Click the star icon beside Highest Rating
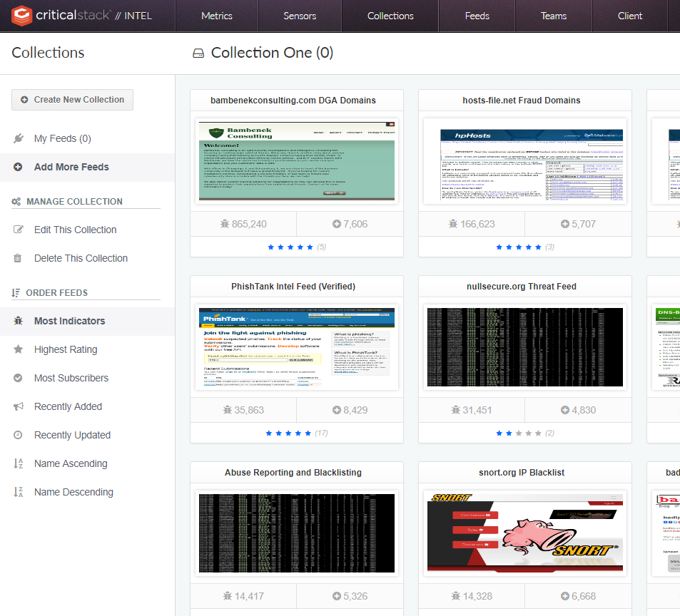Image resolution: width=680 pixels, height=616 pixels. coord(18,349)
